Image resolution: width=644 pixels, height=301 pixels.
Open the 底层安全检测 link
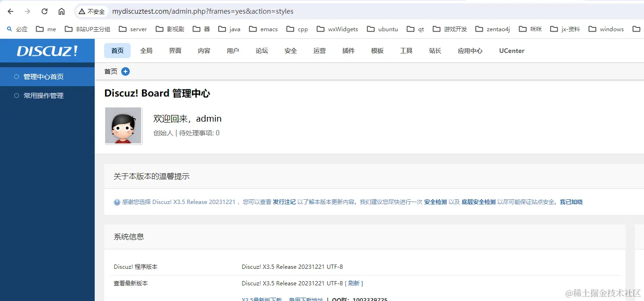tap(479, 202)
